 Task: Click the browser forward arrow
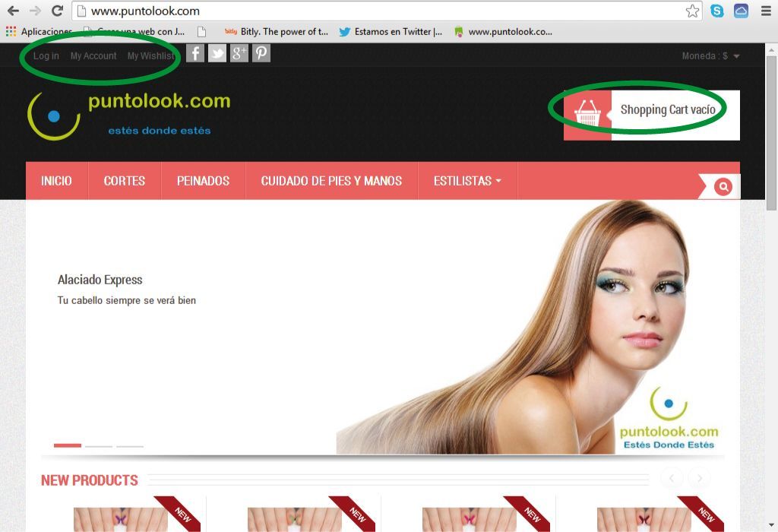click(35, 11)
